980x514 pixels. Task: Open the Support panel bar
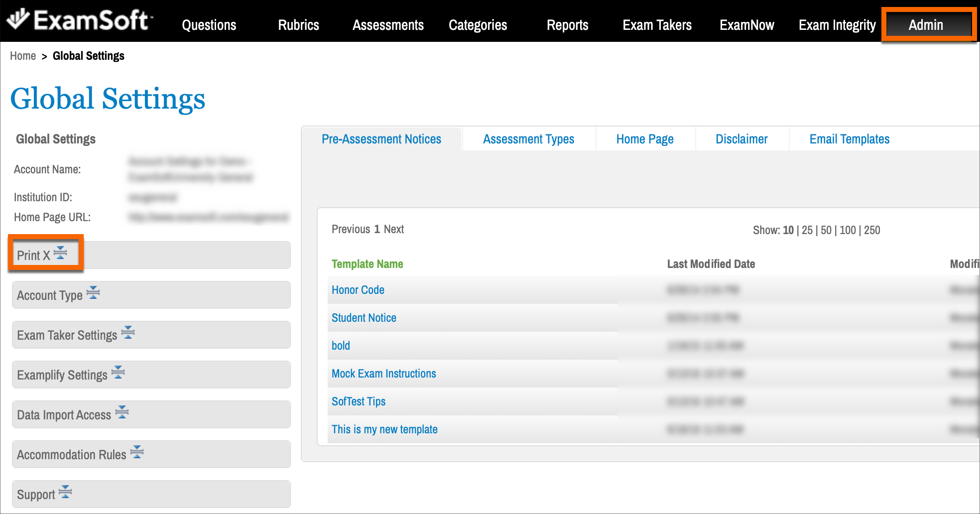click(151, 494)
